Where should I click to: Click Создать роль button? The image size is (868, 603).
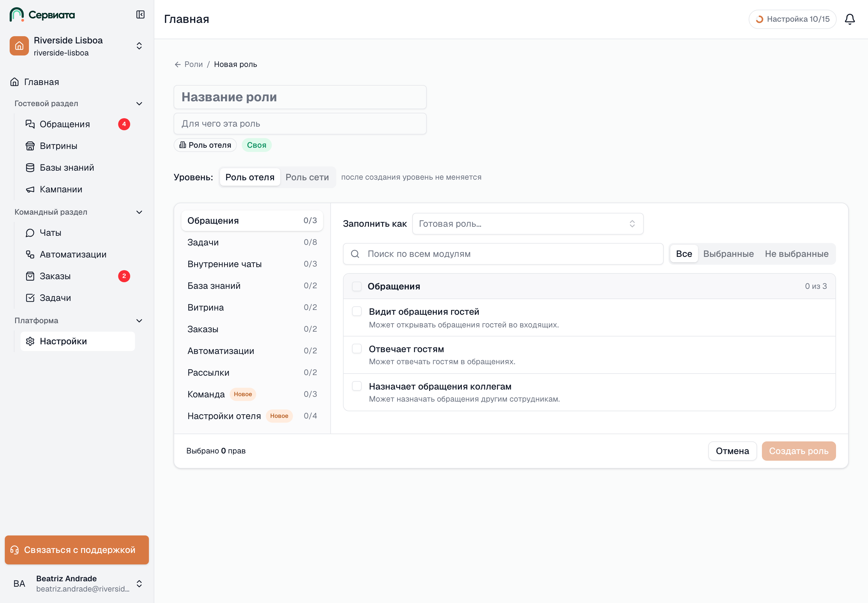798,451
